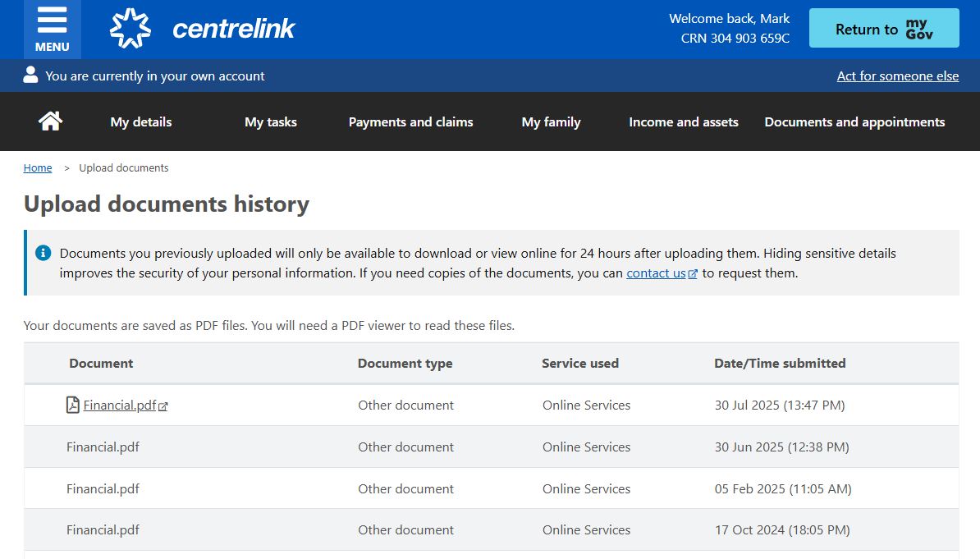
Task: Open the contact us link
Action: click(x=655, y=273)
